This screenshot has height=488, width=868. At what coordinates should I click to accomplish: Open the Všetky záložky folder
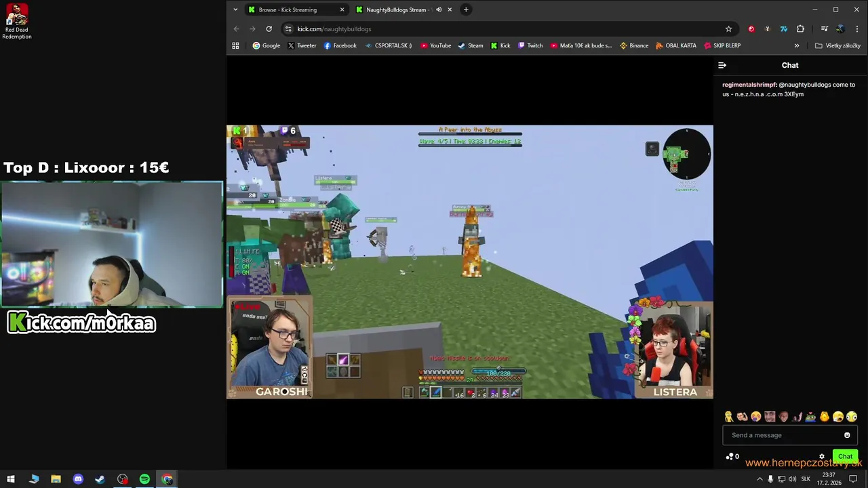pos(837,45)
